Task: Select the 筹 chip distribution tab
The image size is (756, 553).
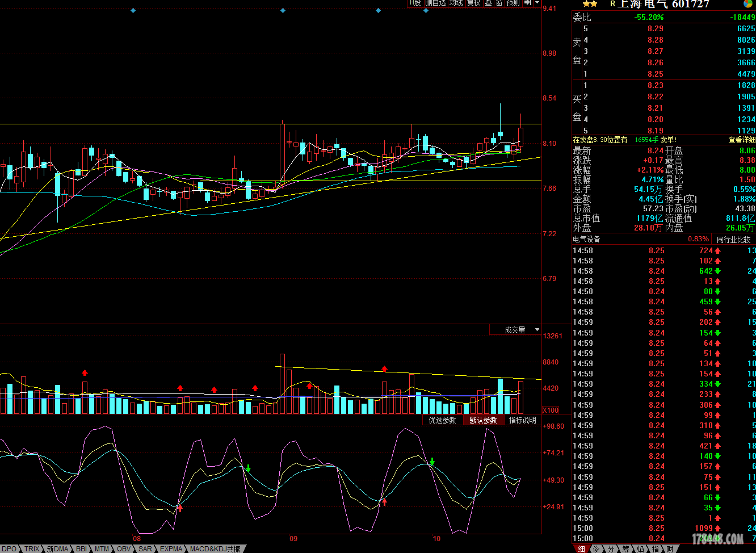Action: pyautogui.click(x=626, y=549)
